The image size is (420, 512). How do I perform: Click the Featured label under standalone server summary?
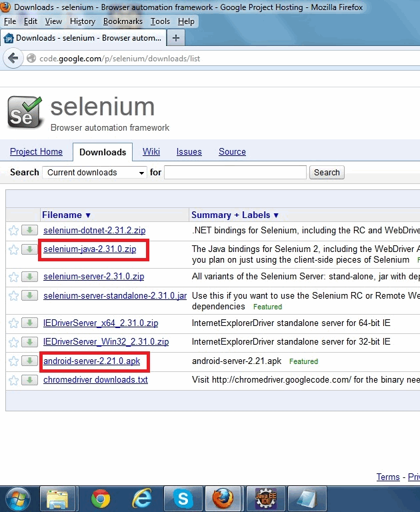click(267, 307)
